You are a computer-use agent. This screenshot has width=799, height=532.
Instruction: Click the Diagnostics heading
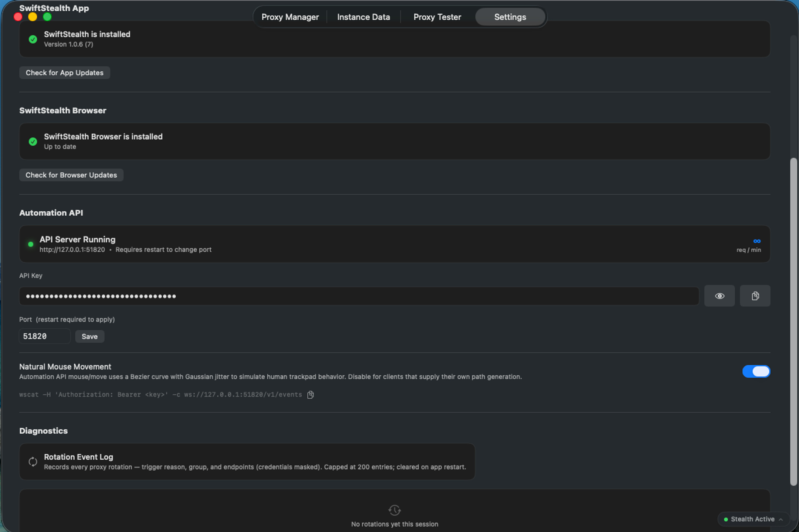43,431
